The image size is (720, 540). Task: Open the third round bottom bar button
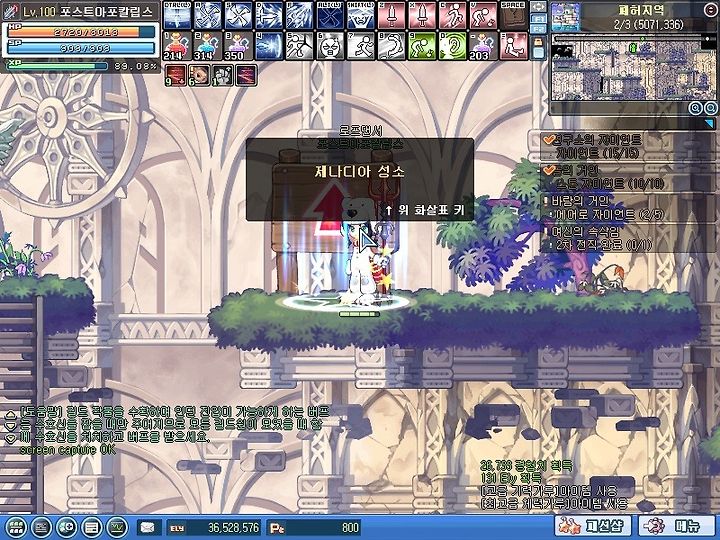pos(66,528)
